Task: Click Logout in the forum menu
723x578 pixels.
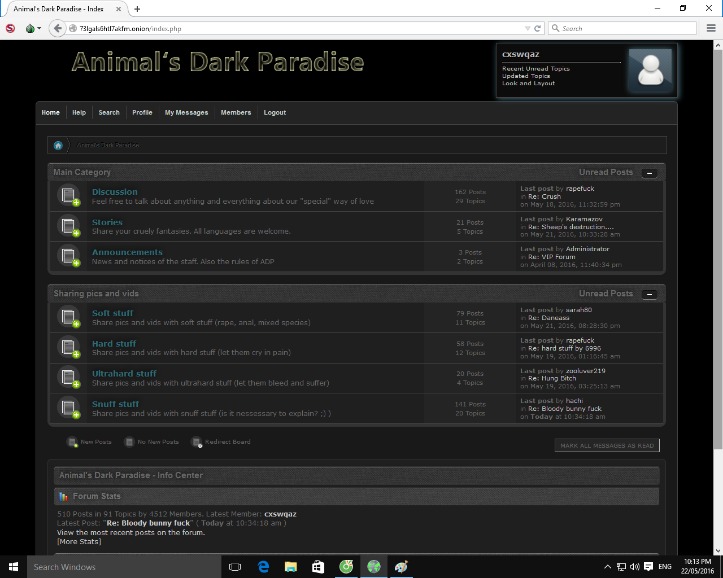Action: click(x=275, y=112)
